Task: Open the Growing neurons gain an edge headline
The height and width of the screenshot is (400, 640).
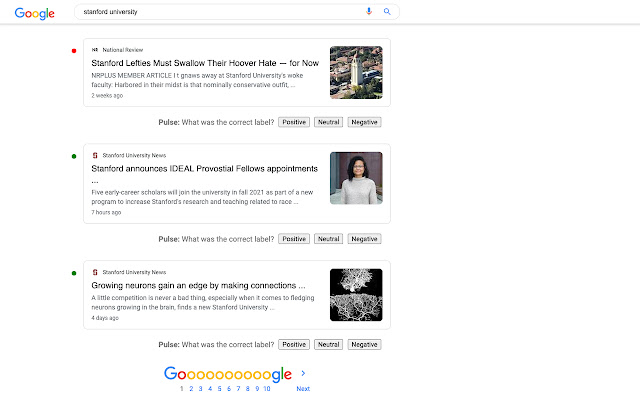Action: (198, 285)
